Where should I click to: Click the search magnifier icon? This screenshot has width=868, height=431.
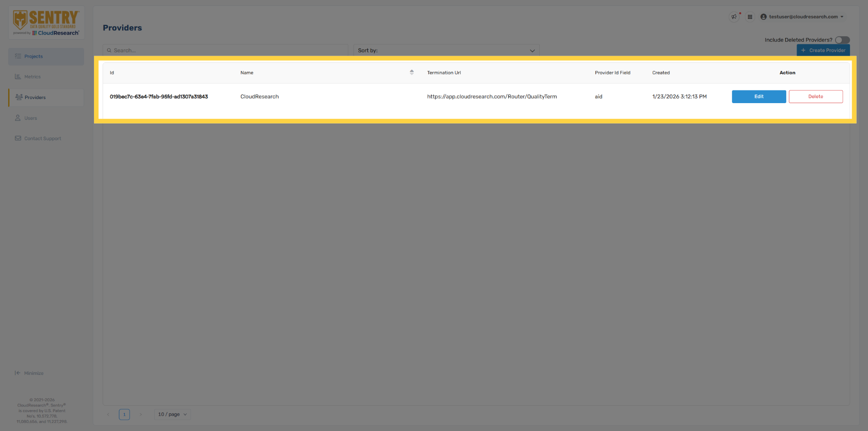pos(109,50)
